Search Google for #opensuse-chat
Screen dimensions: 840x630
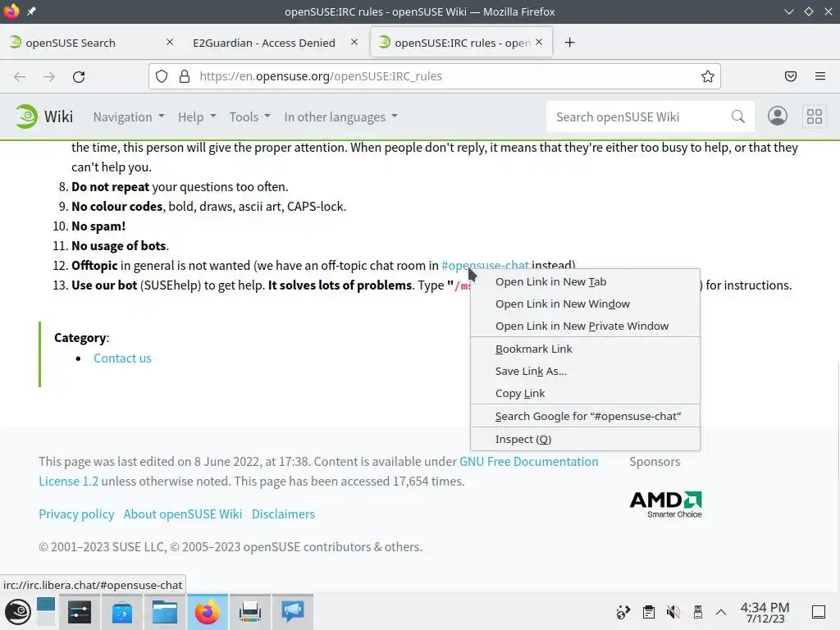click(585, 416)
